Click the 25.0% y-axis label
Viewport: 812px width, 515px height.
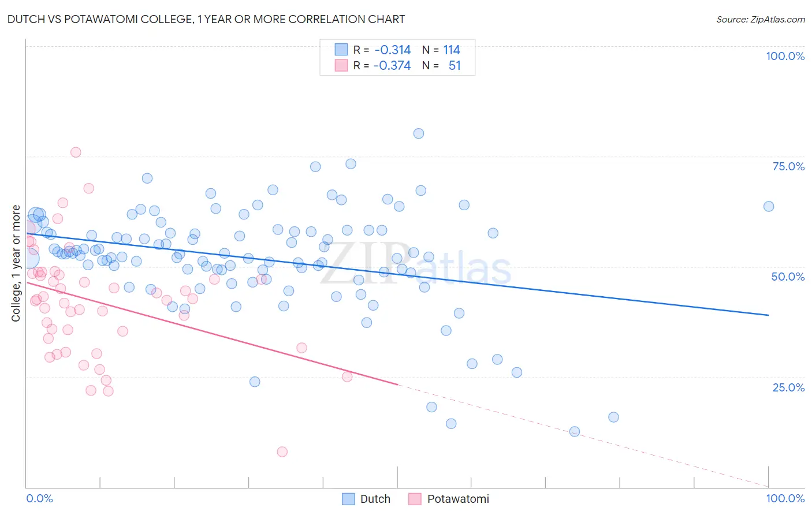[788, 387]
